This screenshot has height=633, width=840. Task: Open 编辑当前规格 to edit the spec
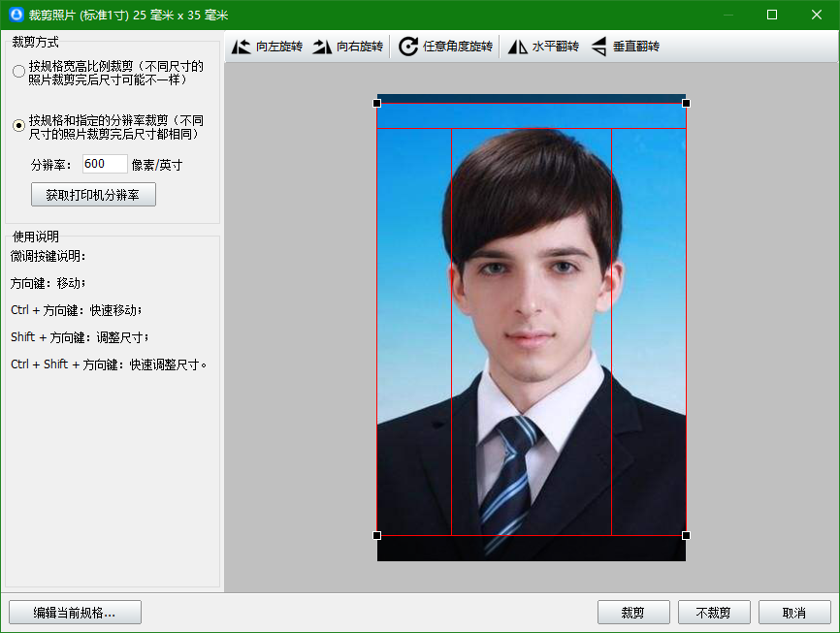[x=74, y=612]
